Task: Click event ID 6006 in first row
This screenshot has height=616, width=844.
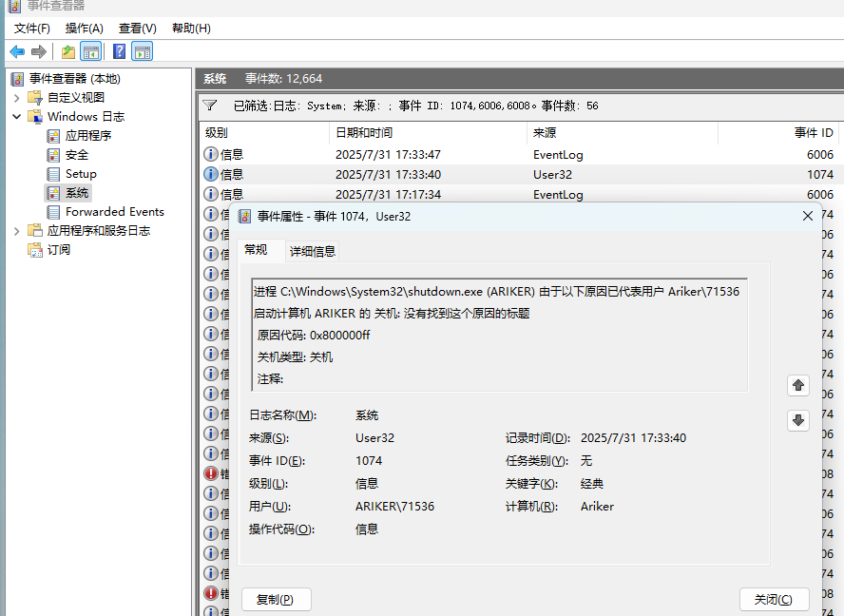Action: (820, 155)
